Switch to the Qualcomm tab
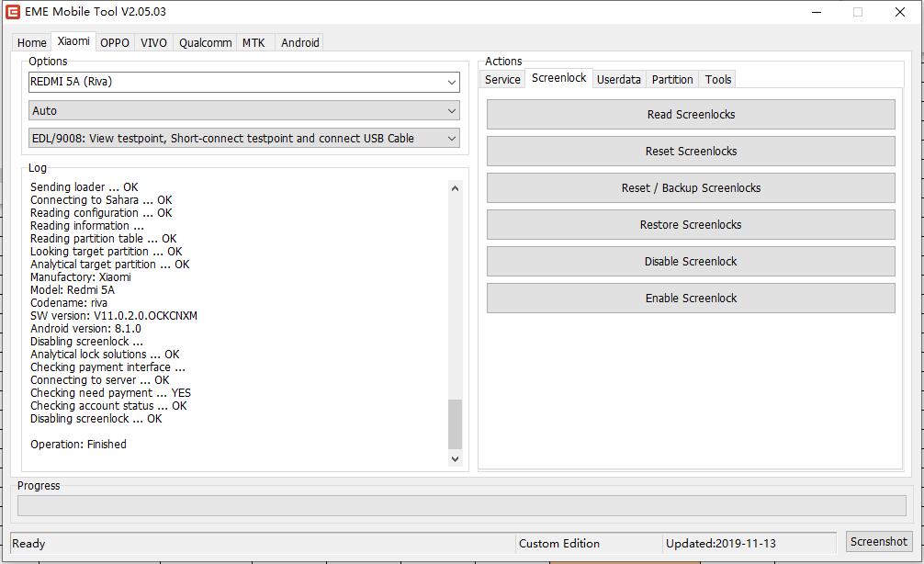 click(205, 42)
